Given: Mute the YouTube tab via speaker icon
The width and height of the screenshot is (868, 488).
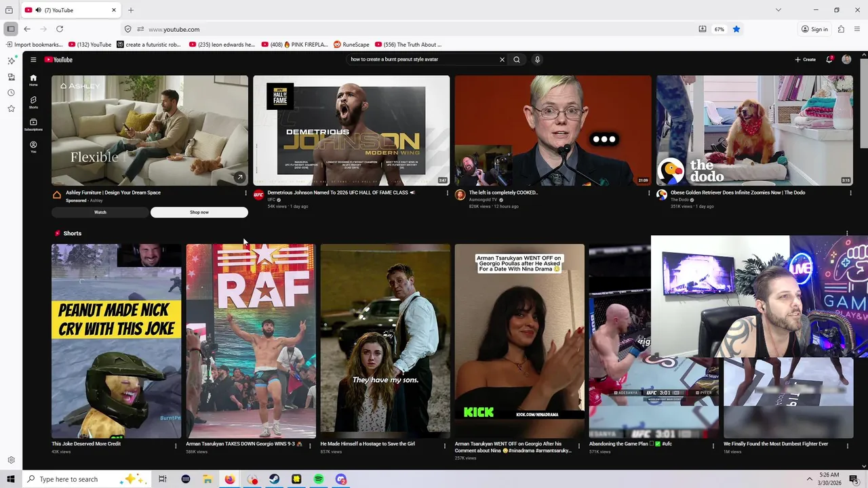Looking at the screenshot, I should click(x=38, y=10).
